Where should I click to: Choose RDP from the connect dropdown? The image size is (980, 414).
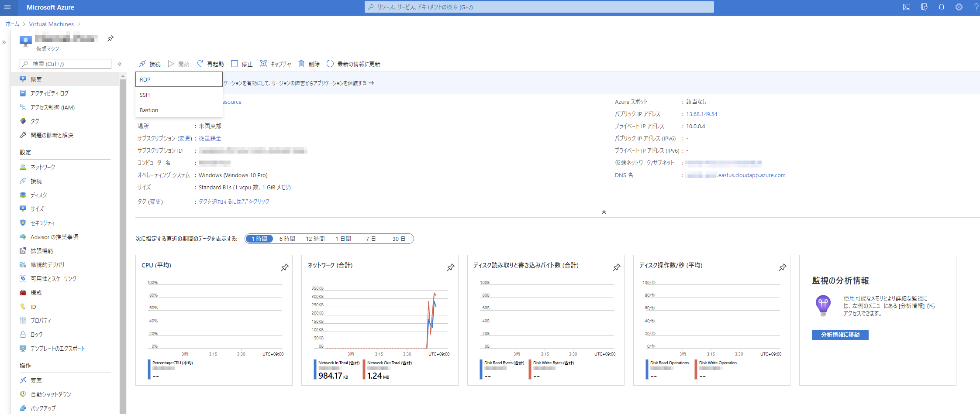pyautogui.click(x=179, y=79)
